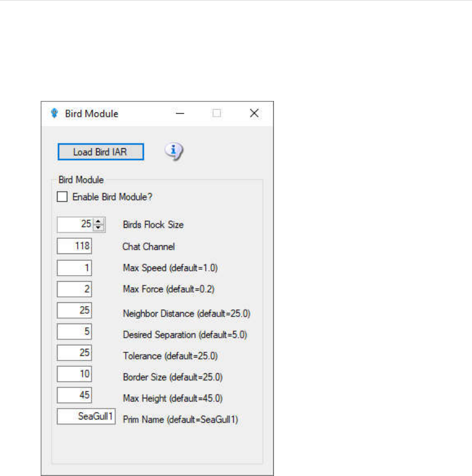Screen dimensions: 472x476
Task: Click 'Border Size (default=25.0)' label
Action: coord(173,377)
